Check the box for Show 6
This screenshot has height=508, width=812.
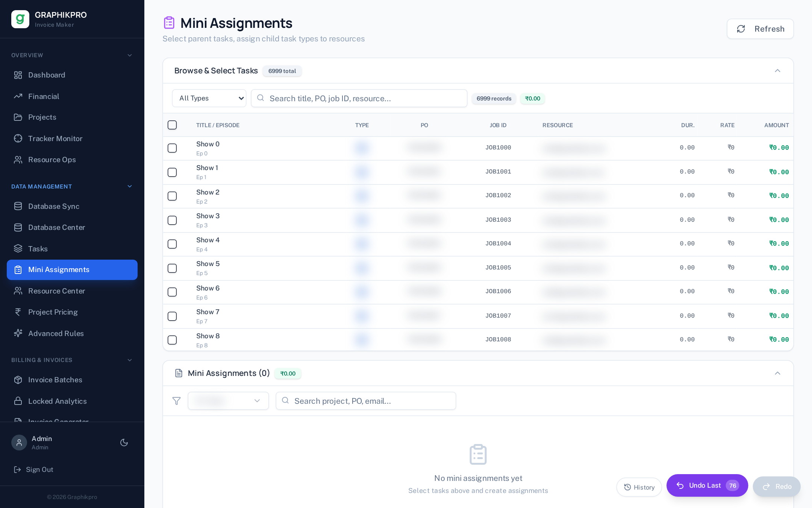click(172, 292)
